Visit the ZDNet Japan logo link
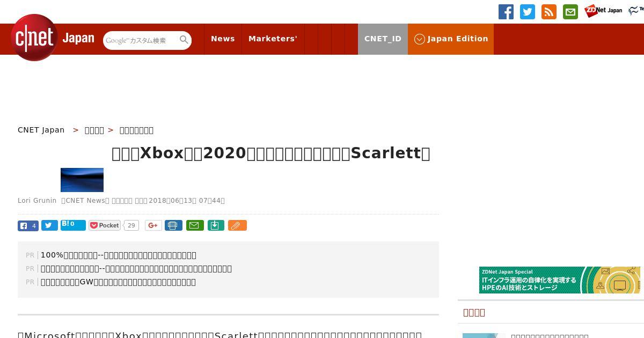Viewport: 644px width, 338px height. pyautogui.click(x=603, y=11)
